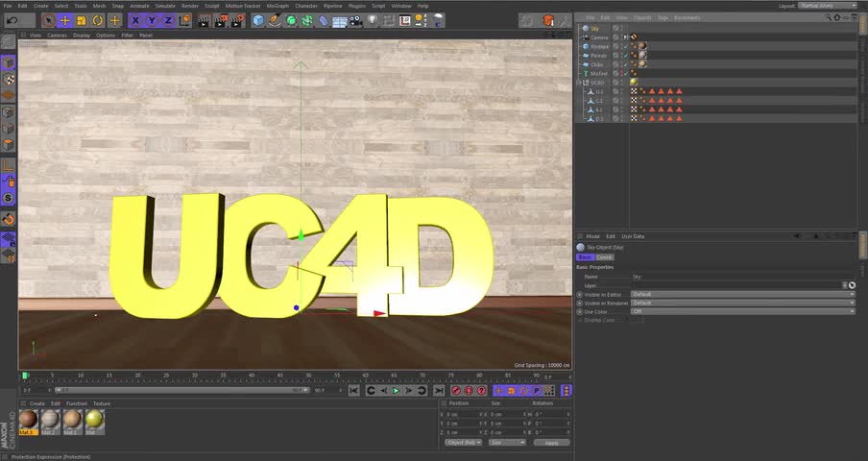Go to start of animation
This screenshot has width=868, height=461.
354,391
